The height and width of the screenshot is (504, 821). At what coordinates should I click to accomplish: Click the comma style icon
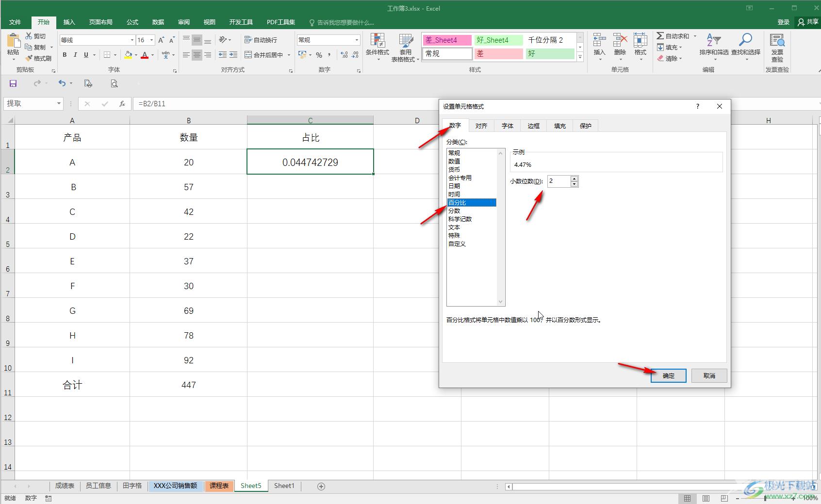pyautogui.click(x=329, y=55)
